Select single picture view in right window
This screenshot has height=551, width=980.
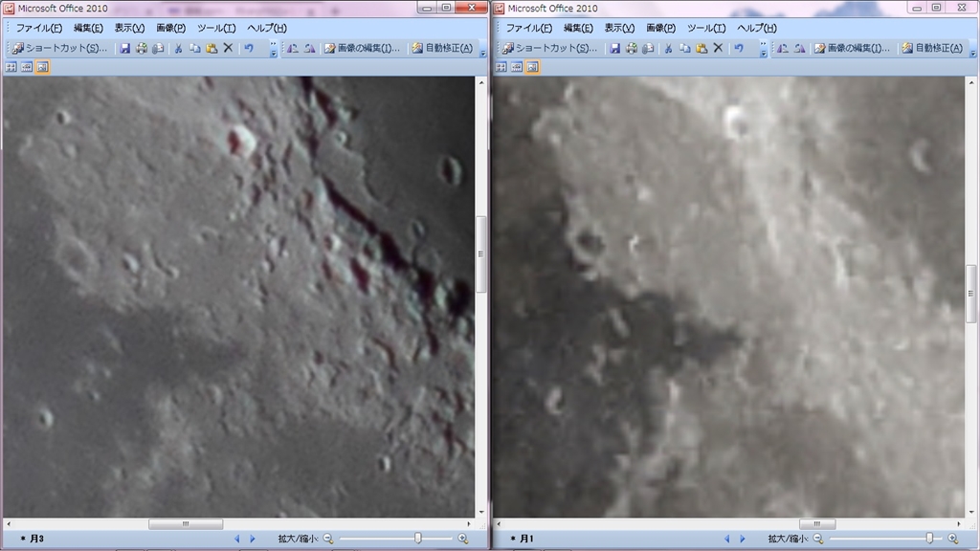[532, 67]
